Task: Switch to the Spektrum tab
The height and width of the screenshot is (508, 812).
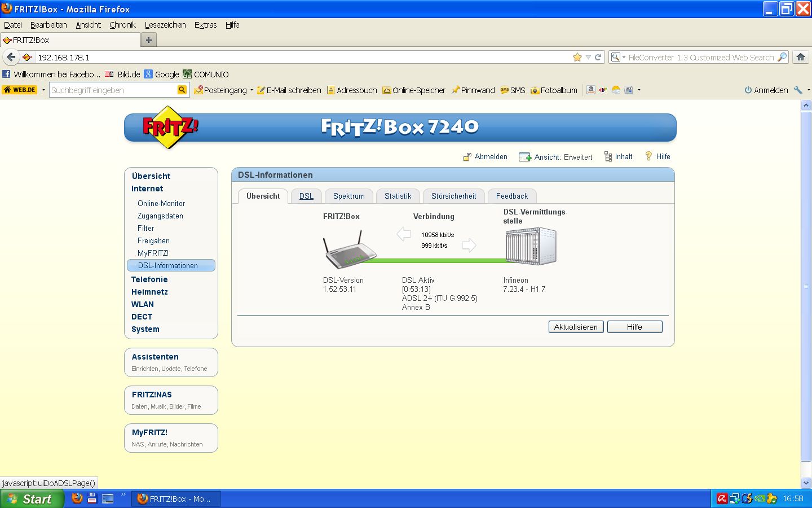Action: [349, 196]
